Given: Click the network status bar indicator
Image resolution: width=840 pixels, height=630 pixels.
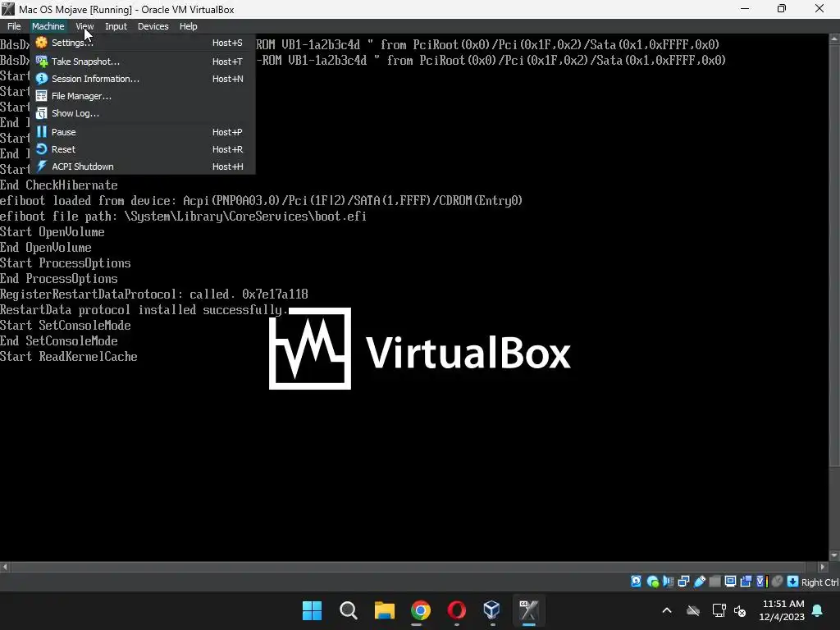Looking at the screenshot, I should click(683, 582).
